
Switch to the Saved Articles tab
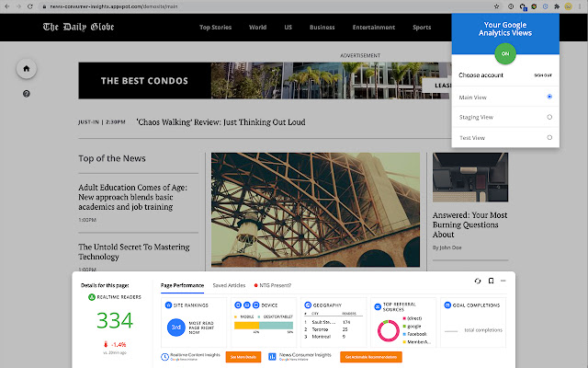(227, 285)
